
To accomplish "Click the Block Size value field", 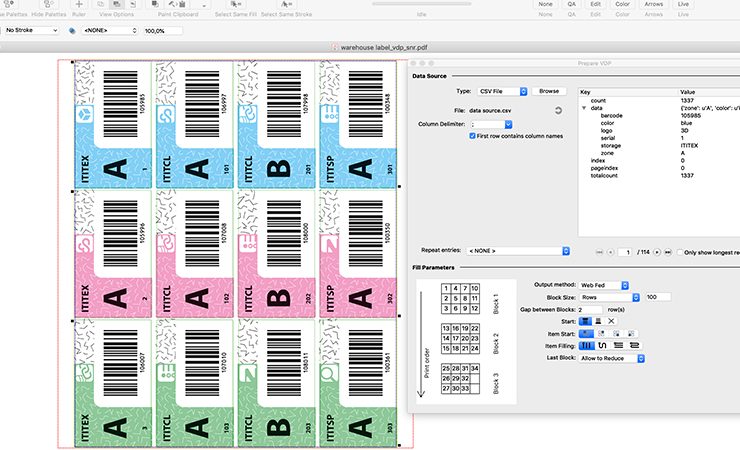I will [658, 297].
